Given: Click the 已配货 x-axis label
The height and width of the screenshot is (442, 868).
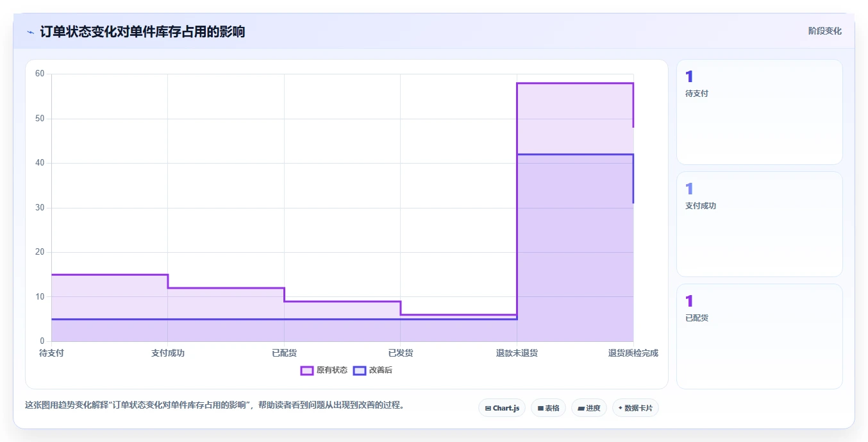Looking at the screenshot, I should point(284,353).
